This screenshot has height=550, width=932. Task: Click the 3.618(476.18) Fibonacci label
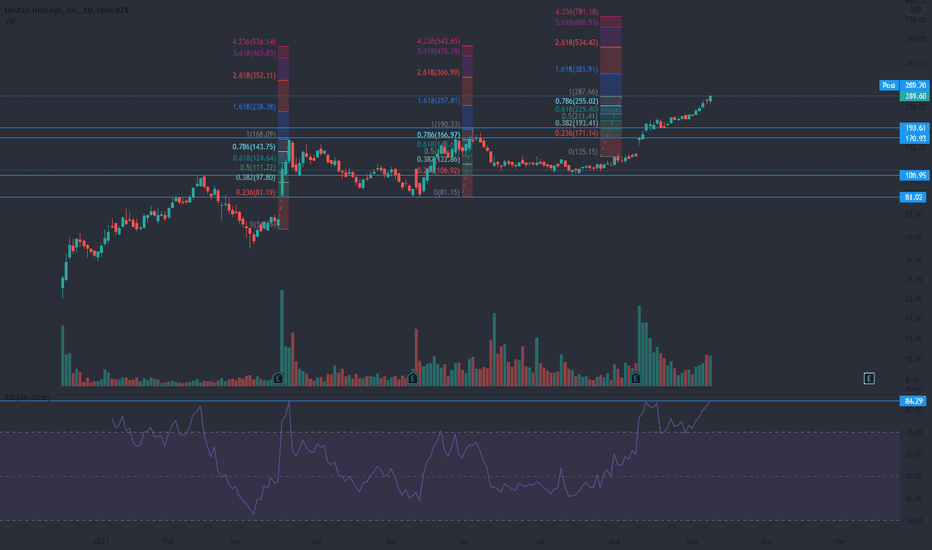pos(438,51)
